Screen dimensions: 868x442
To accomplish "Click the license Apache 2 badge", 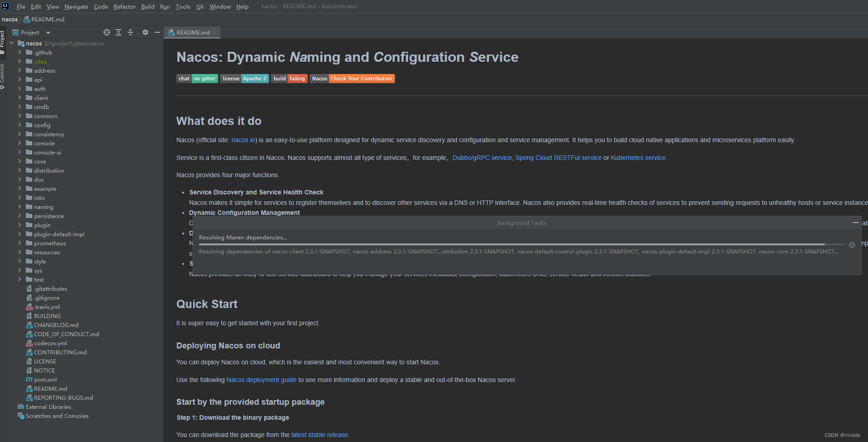I will click(x=244, y=79).
